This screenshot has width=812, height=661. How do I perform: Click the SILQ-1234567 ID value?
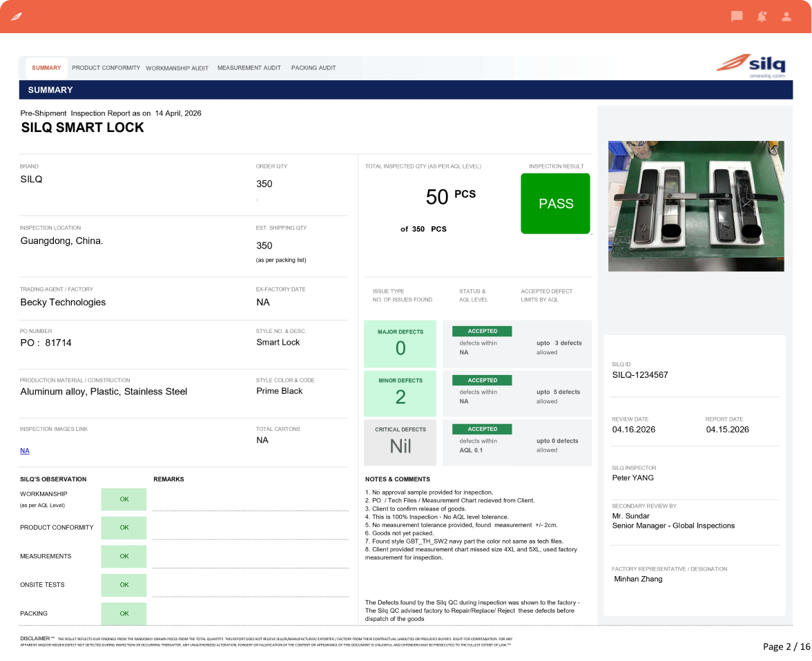point(640,375)
